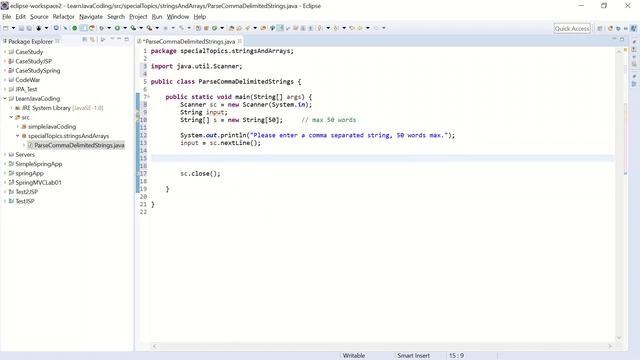This screenshot has height=360, width=640.
Task: Click the editor vertical scrollbar down arrow
Action: (619, 338)
